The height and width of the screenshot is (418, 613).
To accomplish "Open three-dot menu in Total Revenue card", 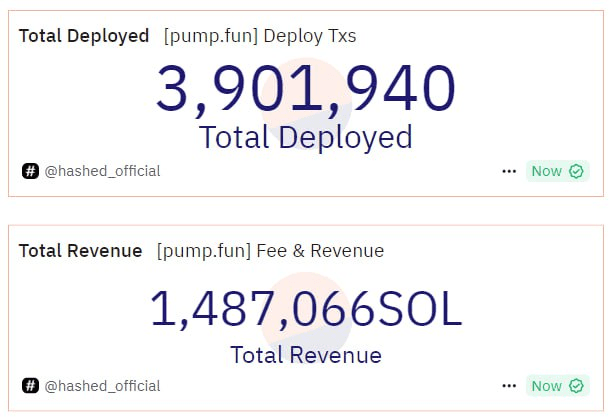I will tap(509, 386).
